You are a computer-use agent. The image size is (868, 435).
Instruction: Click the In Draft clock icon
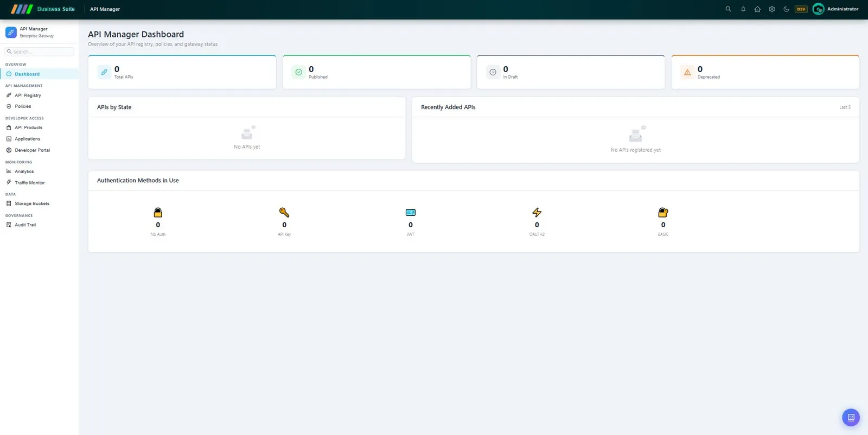493,72
